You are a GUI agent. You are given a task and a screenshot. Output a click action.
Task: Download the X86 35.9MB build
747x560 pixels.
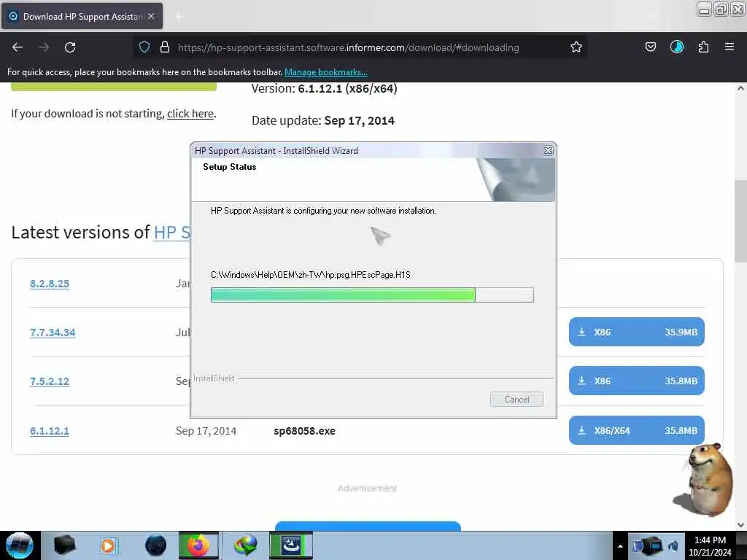(x=636, y=332)
